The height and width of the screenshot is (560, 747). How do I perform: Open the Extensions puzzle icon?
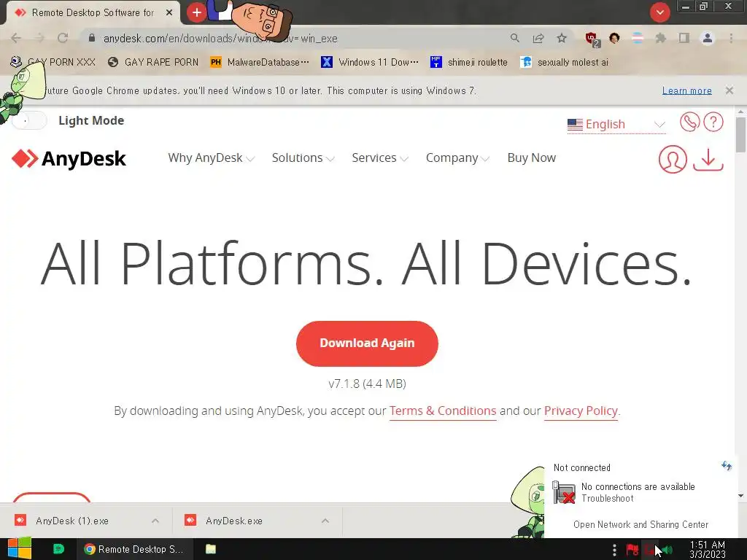click(660, 38)
